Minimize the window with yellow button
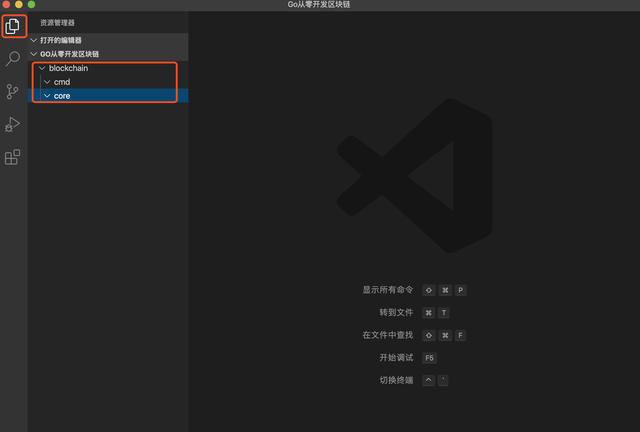 (19, 4)
